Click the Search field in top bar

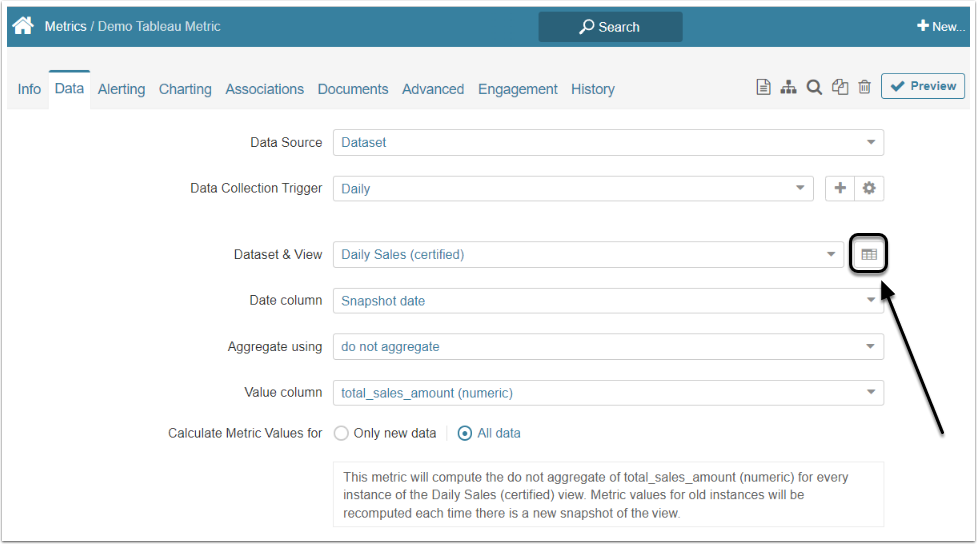610,27
